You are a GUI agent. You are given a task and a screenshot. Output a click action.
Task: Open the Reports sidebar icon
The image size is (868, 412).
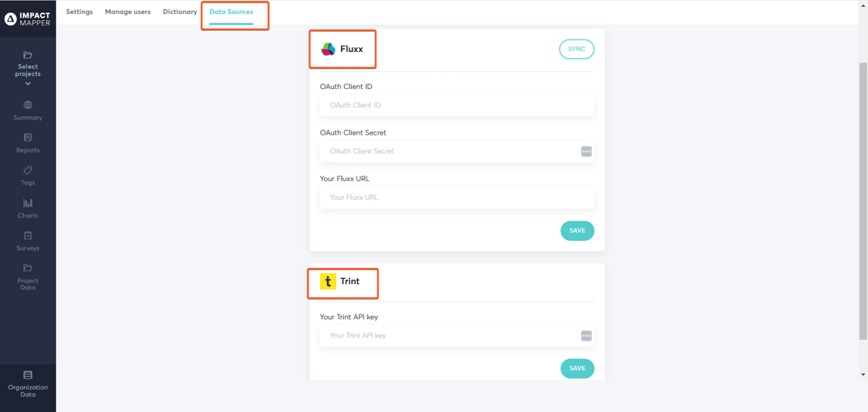tap(28, 138)
